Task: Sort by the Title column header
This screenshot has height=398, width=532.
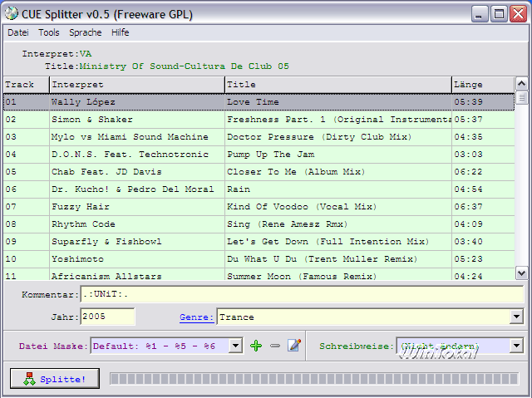Action: (x=338, y=85)
